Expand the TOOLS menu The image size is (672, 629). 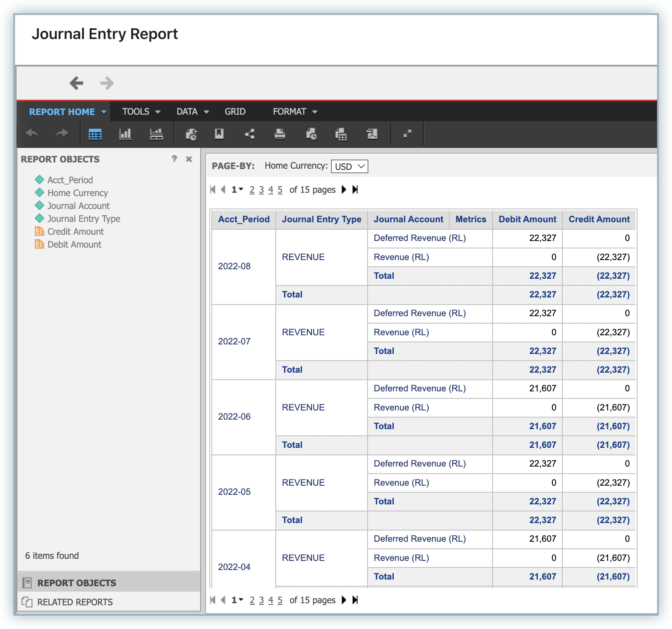click(141, 112)
